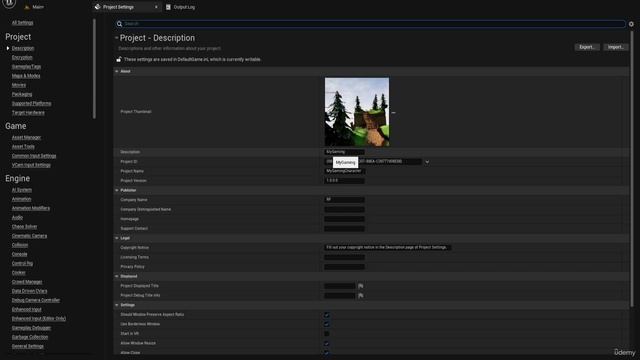Click the search magnifier icon

(120, 24)
